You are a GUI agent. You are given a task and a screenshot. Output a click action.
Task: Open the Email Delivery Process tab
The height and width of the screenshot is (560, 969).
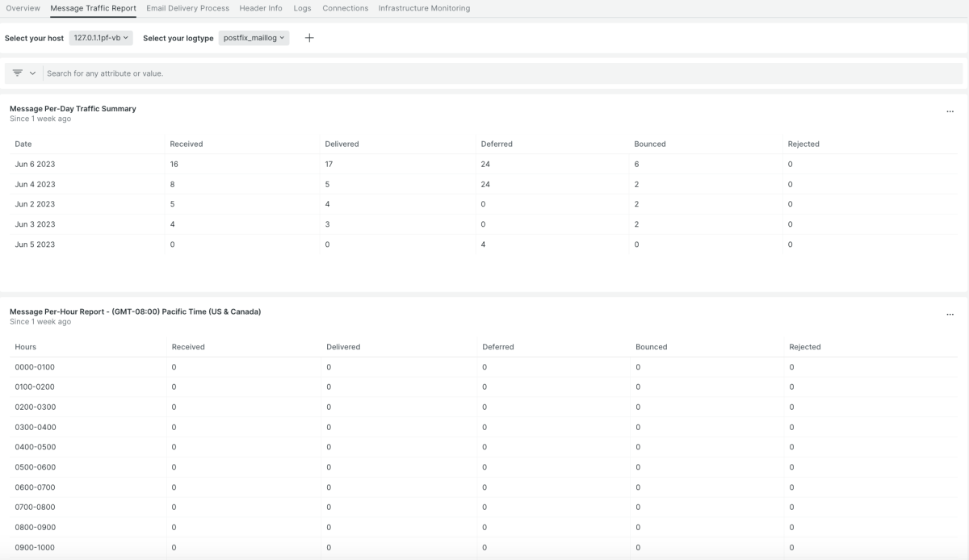(187, 8)
